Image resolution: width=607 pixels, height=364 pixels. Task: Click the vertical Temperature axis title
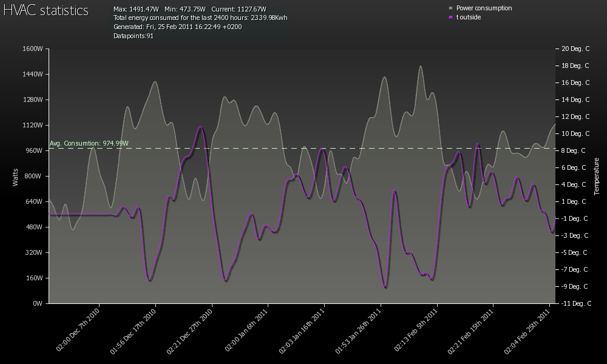597,176
